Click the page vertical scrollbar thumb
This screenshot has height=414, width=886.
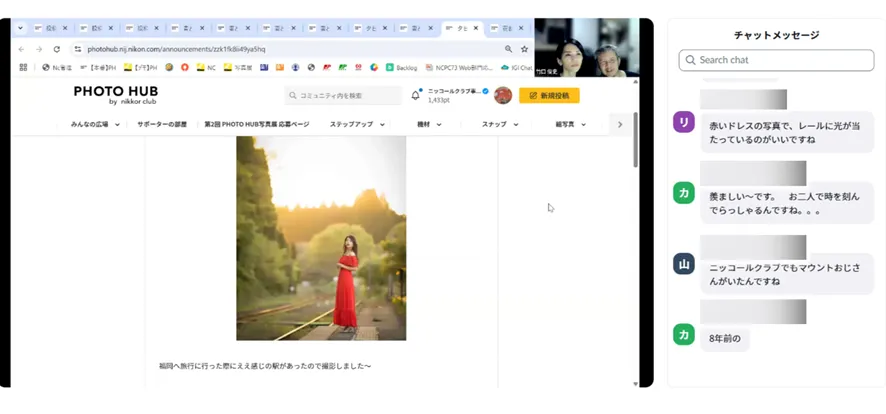click(x=635, y=140)
